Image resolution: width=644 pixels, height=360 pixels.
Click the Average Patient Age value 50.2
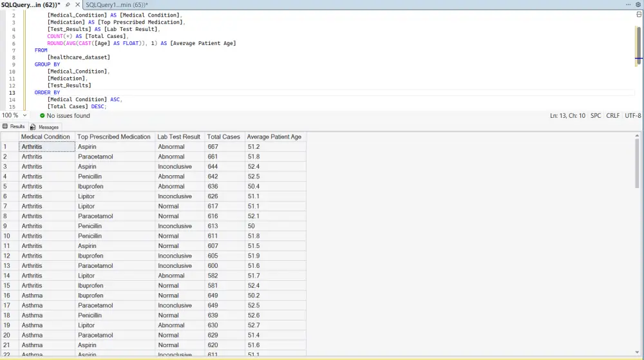[x=275, y=296]
